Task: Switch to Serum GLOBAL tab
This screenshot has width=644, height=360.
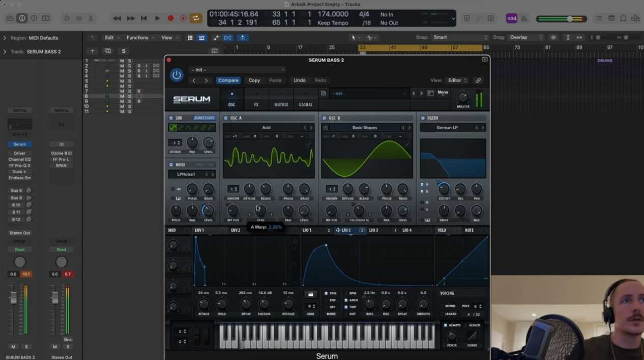Action: 306,99
